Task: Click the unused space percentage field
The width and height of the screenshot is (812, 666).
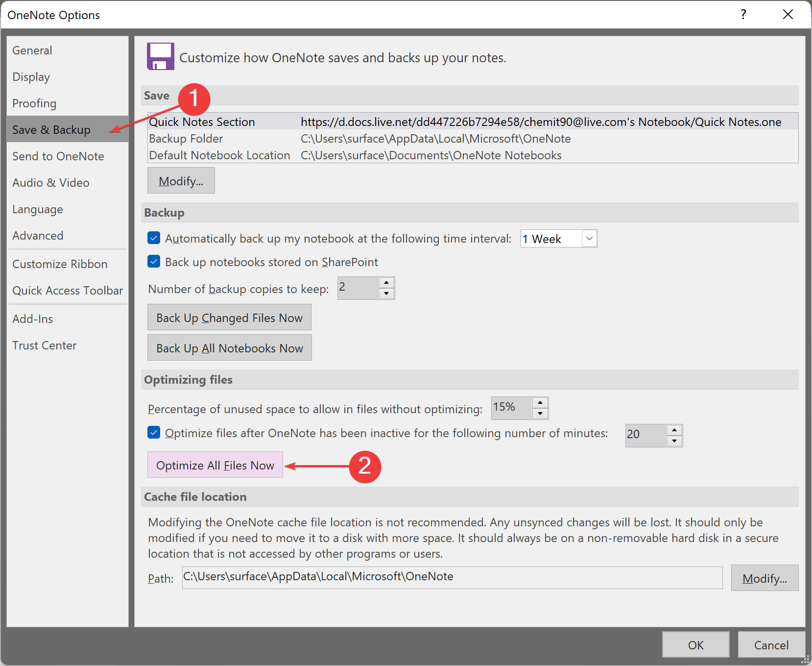Action: (x=512, y=408)
